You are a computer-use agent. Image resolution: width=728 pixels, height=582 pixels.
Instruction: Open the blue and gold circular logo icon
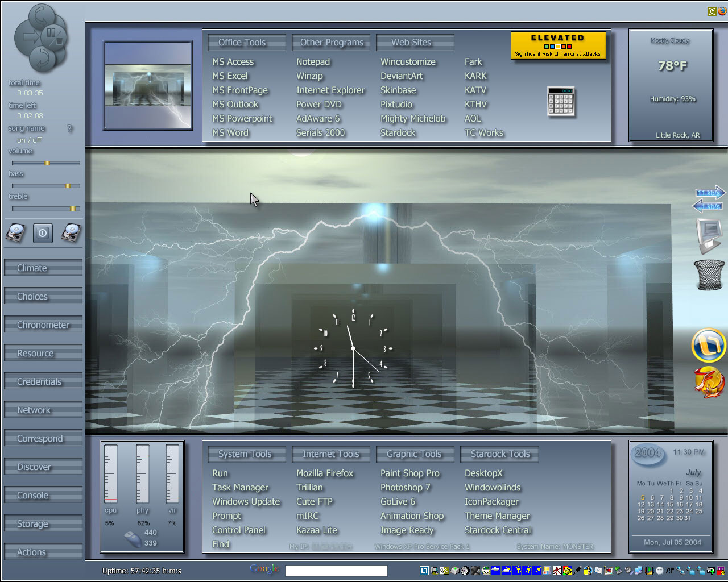pyautogui.click(x=709, y=345)
